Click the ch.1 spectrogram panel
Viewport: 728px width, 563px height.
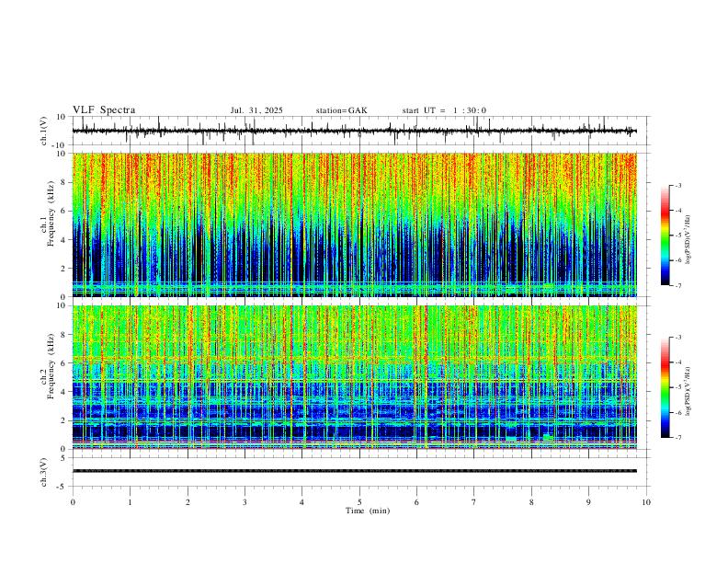354,224
